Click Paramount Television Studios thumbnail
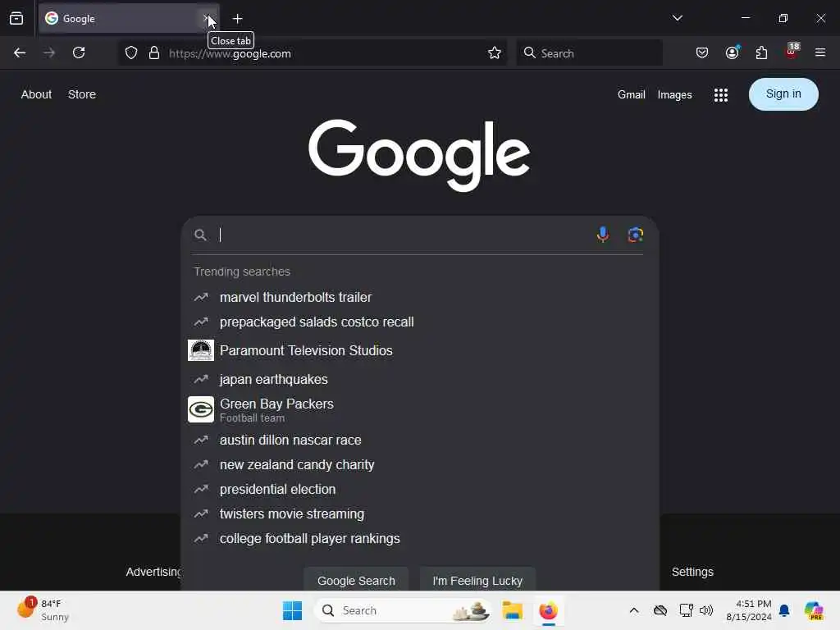840x630 pixels. point(201,350)
